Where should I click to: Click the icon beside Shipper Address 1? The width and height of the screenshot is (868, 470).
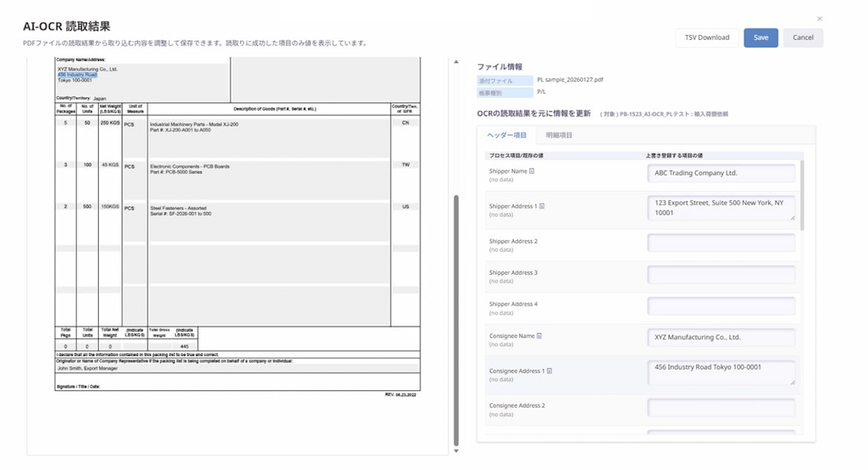click(542, 206)
